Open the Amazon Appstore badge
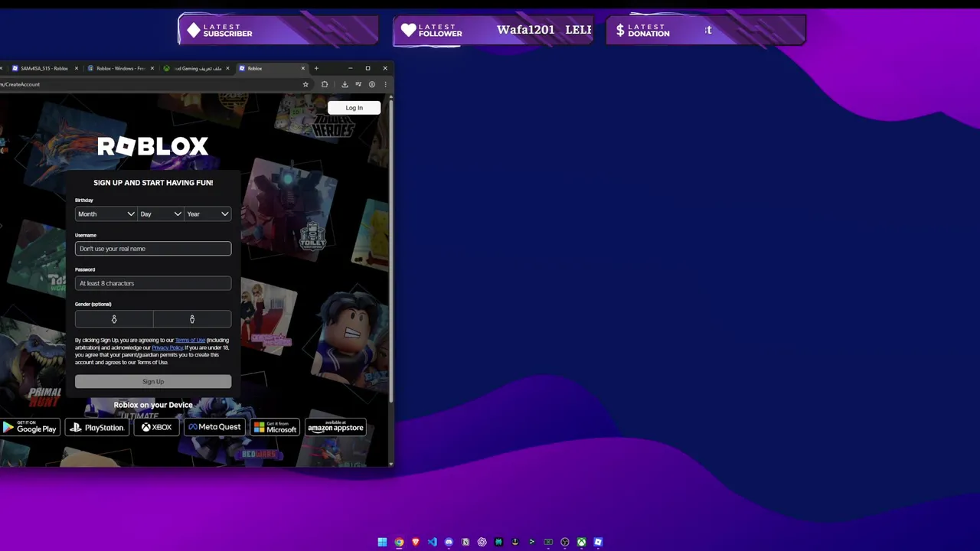The image size is (980, 551). coord(335,428)
